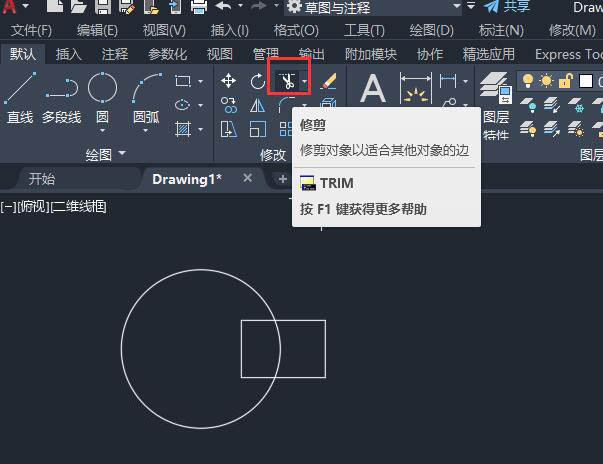Click the Save floppy disk icon
This screenshot has height=464, width=603.
pos(103,6)
